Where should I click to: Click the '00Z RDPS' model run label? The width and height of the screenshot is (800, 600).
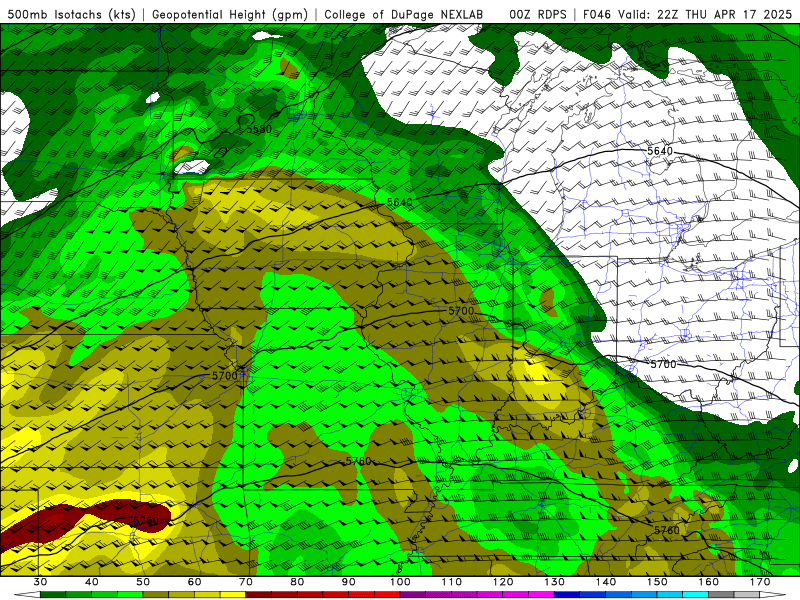pyautogui.click(x=537, y=15)
